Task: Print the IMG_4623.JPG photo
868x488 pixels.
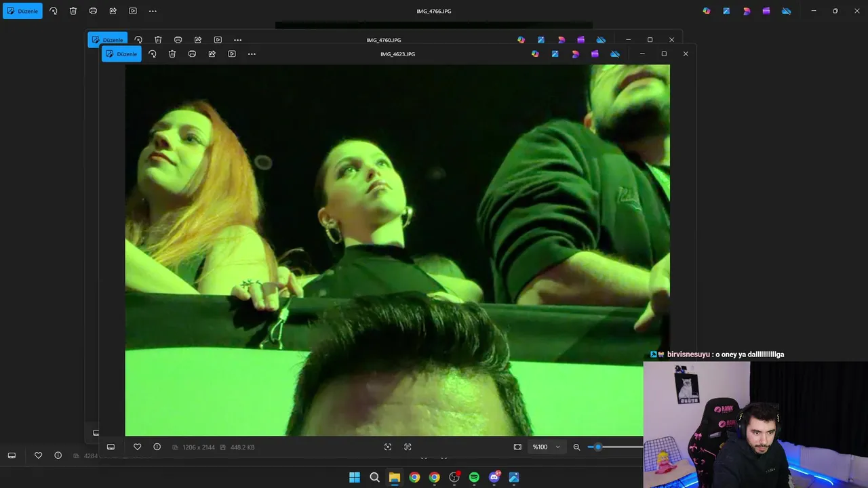Action: pos(192,54)
